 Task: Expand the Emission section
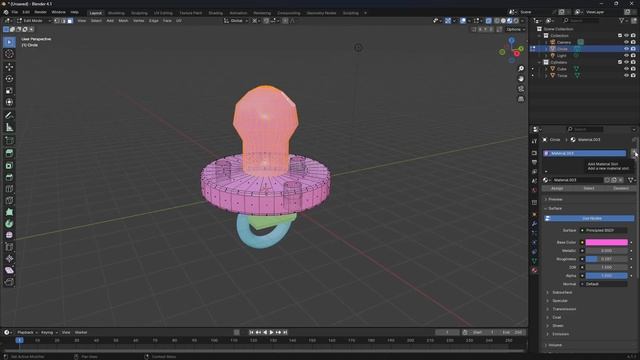[x=560, y=334]
